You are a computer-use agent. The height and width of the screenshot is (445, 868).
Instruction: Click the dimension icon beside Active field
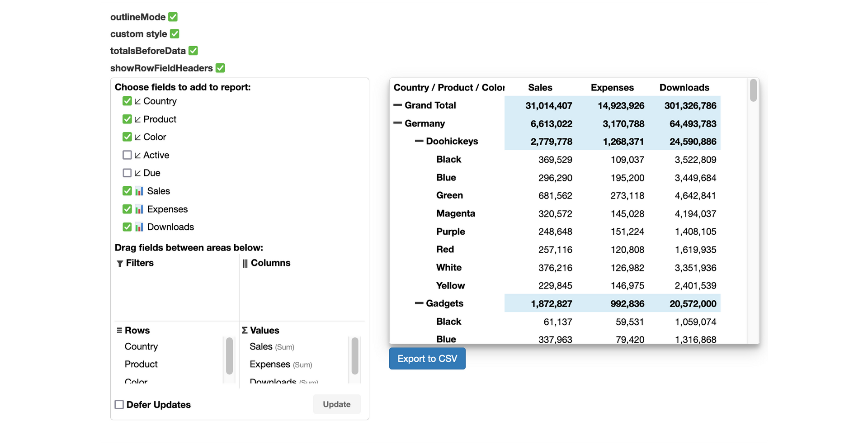(137, 155)
